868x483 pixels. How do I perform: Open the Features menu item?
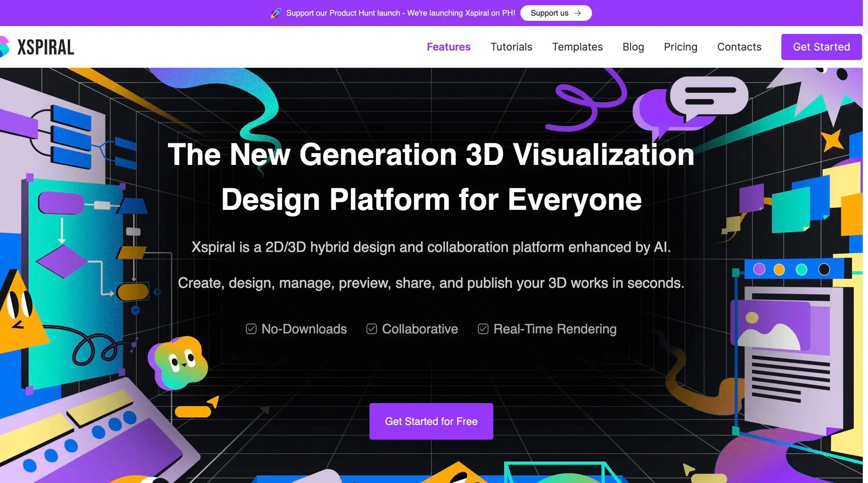pyautogui.click(x=448, y=47)
